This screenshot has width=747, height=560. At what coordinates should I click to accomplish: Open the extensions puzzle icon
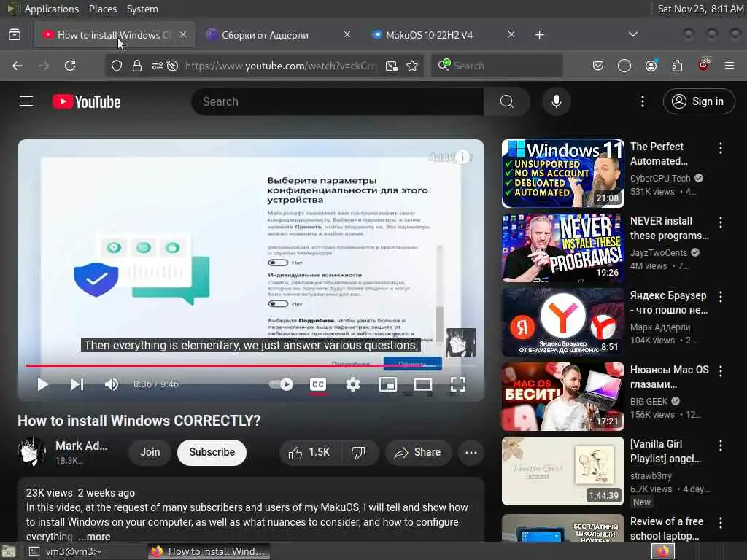pyautogui.click(x=677, y=66)
